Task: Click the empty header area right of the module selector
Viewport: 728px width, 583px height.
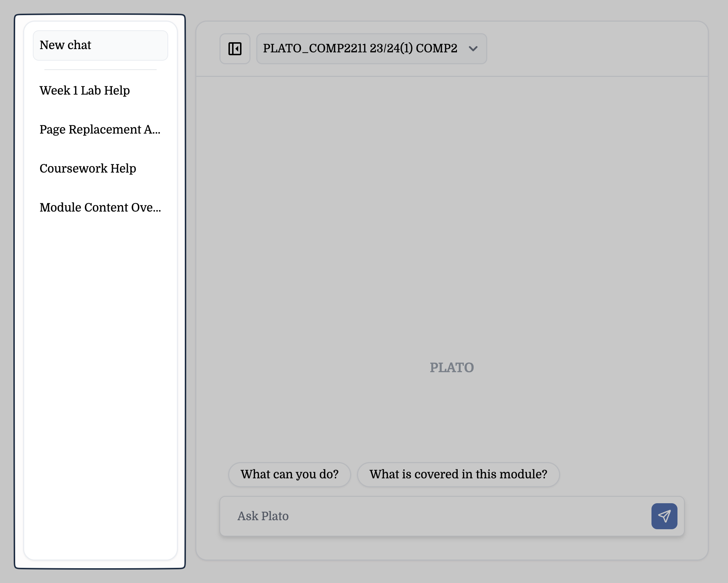Action: click(x=596, y=49)
